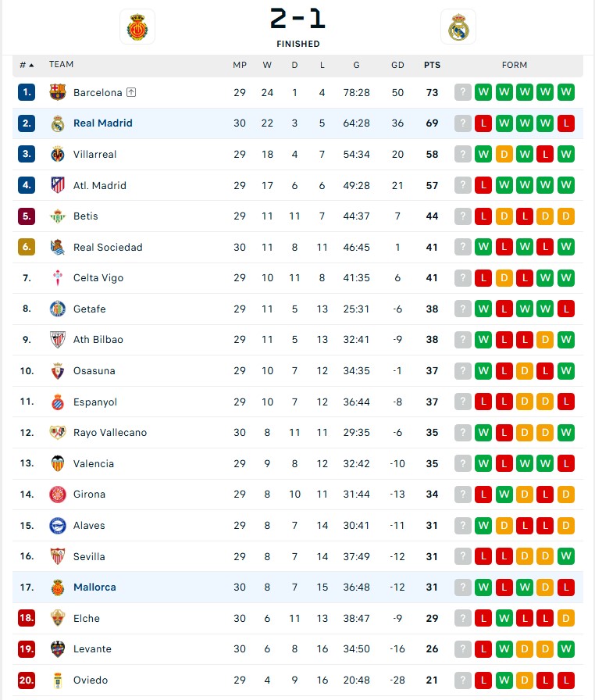Sort standings by GD column header

click(397, 65)
